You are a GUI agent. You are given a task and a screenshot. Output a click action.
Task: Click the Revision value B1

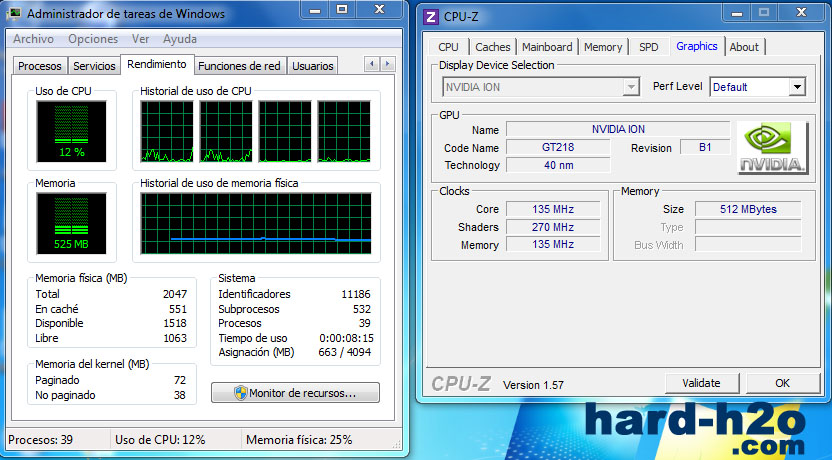click(x=705, y=147)
